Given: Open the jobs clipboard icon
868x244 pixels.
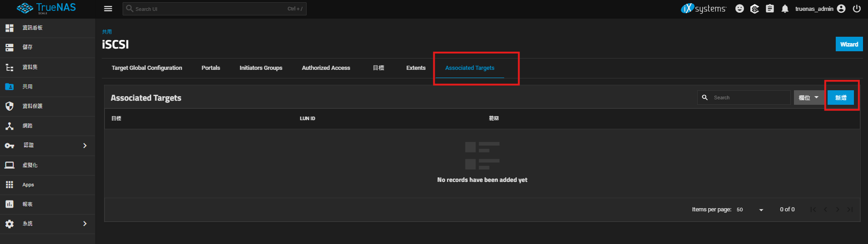Looking at the screenshot, I should 770,9.
